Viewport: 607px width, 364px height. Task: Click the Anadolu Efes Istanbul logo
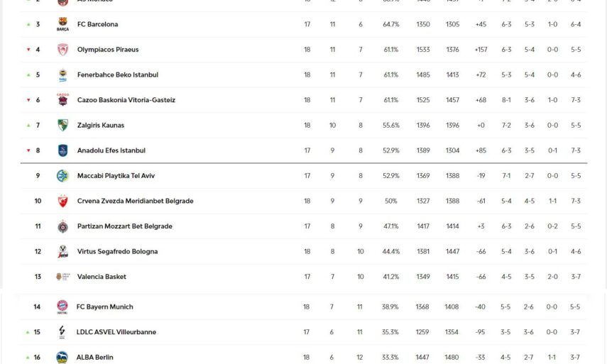(62, 150)
